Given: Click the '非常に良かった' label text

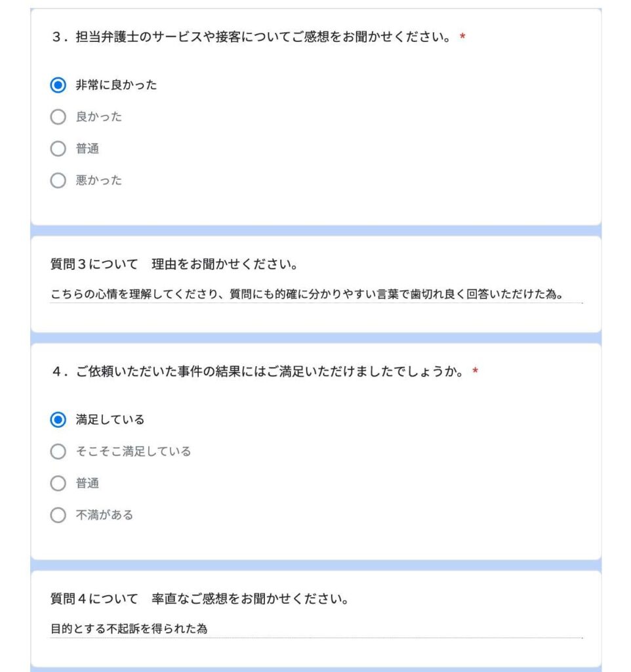Looking at the screenshot, I should point(116,85).
